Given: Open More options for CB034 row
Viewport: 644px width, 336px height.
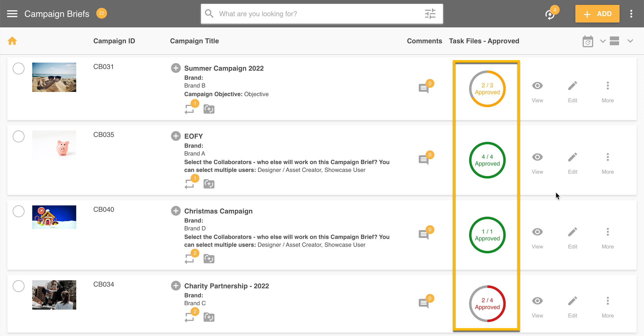Looking at the screenshot, I should (608, 301).
